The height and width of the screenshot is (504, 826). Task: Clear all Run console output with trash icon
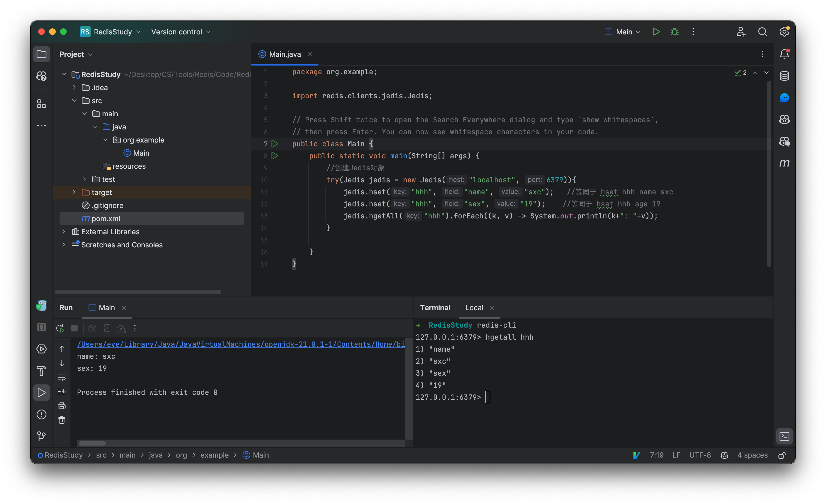pos(62,420)
